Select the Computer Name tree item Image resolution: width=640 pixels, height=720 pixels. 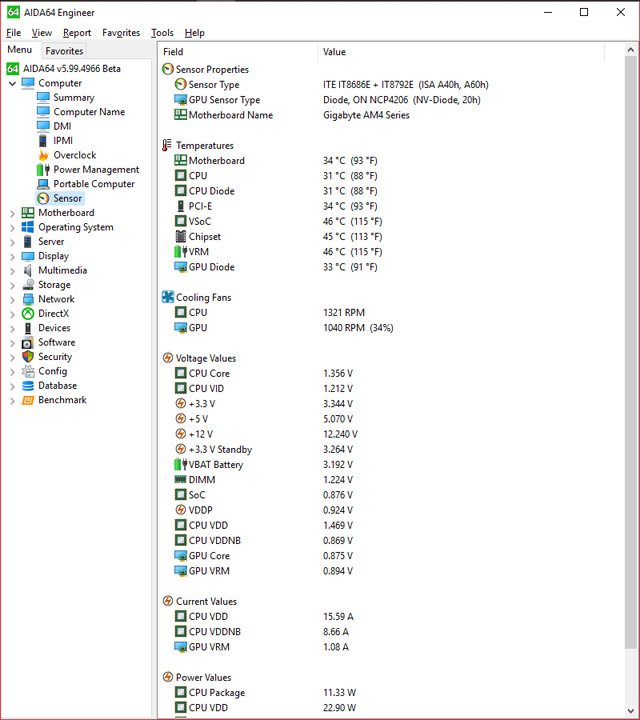click(89, 112)
